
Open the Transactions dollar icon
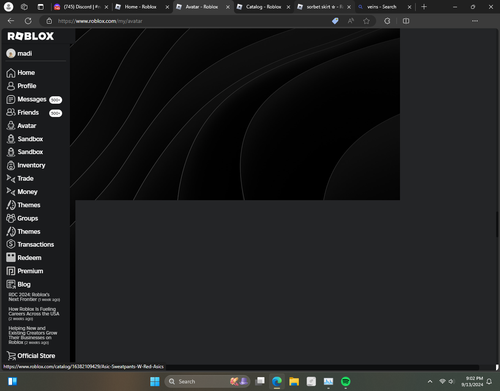tap(11, 244)
